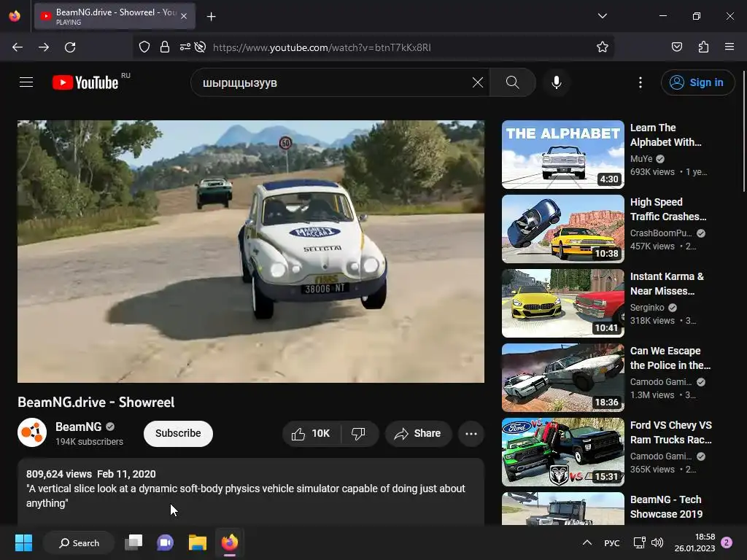Go back in Firefox
This screenshot has width=747, height=560.
pyautogui.click(x=18, y=47)
